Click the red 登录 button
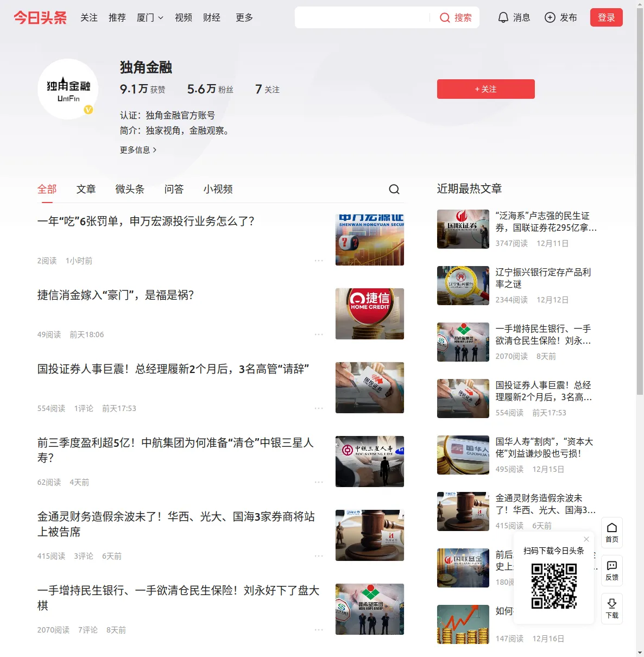 607,17
